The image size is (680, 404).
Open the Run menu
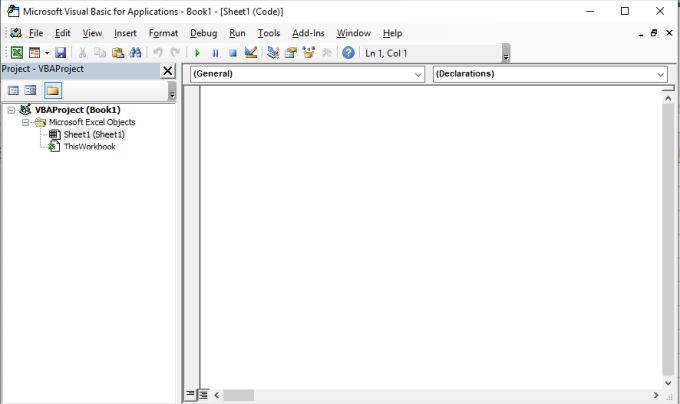click(237, 33)
